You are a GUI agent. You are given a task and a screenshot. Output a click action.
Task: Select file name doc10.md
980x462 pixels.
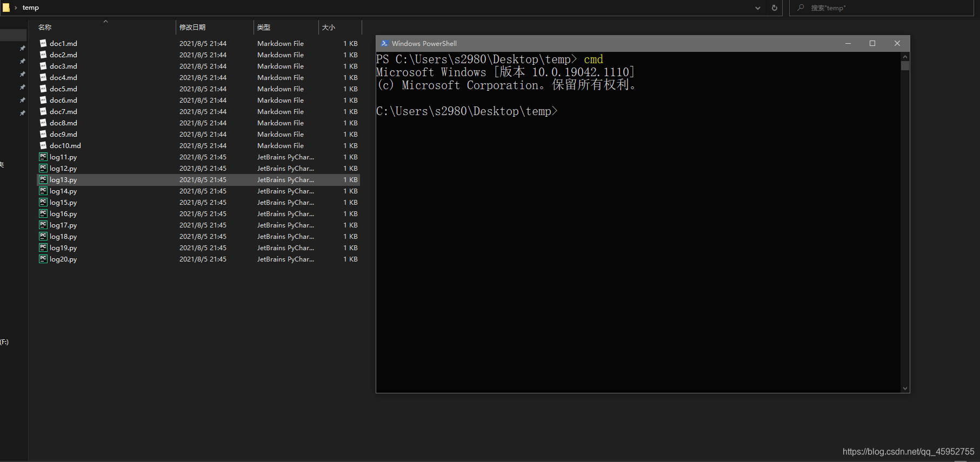coord(65,145)
